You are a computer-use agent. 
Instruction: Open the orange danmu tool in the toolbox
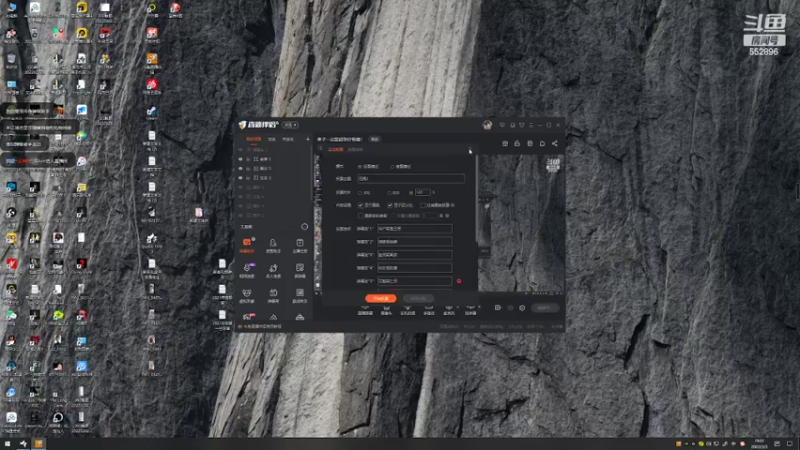[247, 244]
